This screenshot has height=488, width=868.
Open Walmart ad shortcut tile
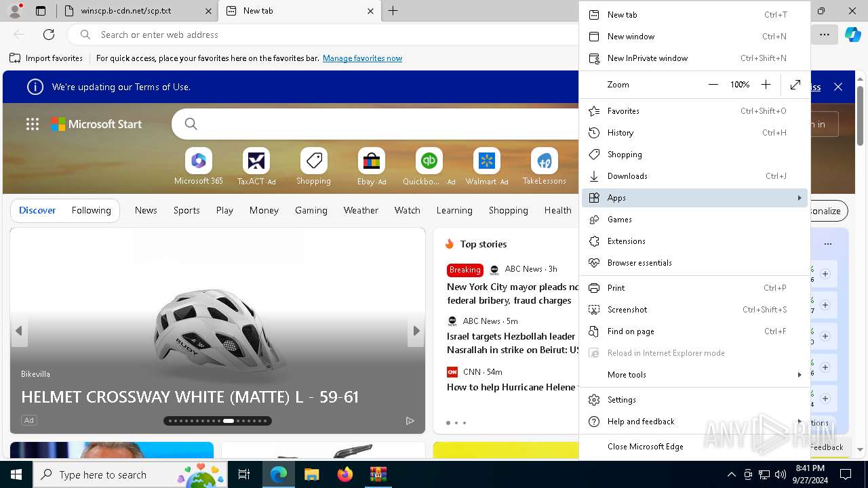click(487, 167)
